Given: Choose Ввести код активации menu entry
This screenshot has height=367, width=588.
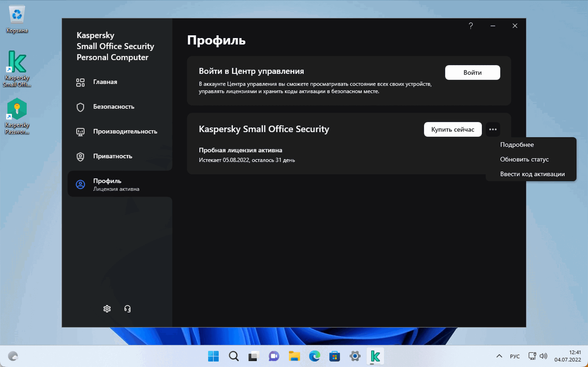Looking at the screenshot, I should pos(531,174).
